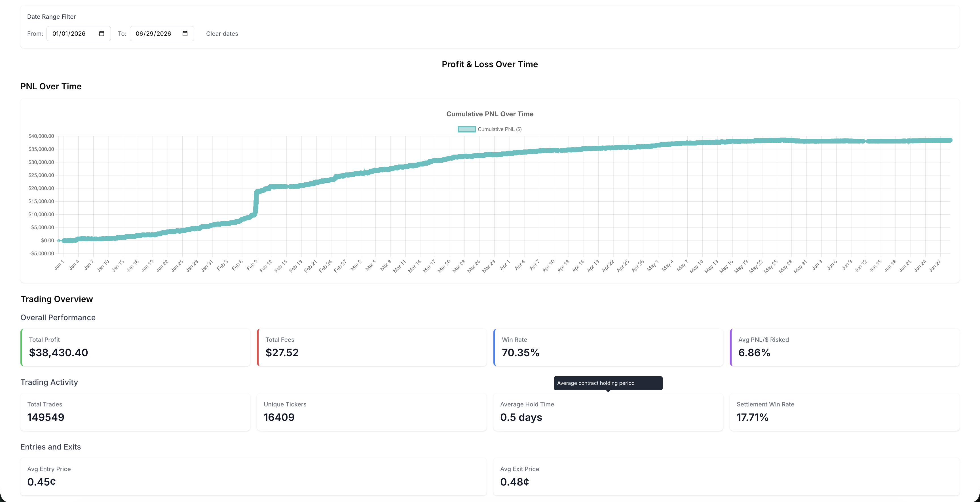The width and height of the screenshot is (980, 502).
Task: Click the Trading Activity subheading
Action: point(49,382)
